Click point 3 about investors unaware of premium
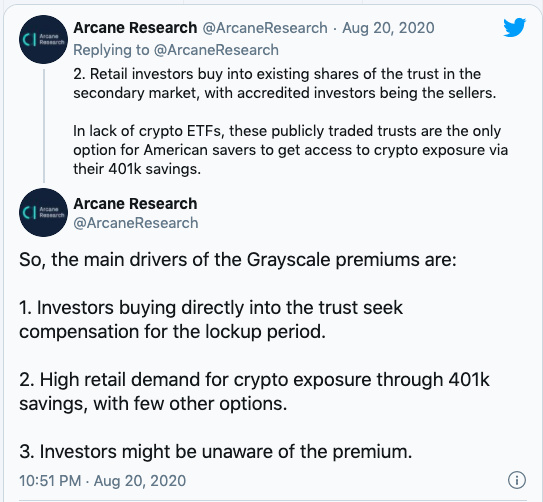This screenshot has height=502, width=543. click(x=216, y=451)
